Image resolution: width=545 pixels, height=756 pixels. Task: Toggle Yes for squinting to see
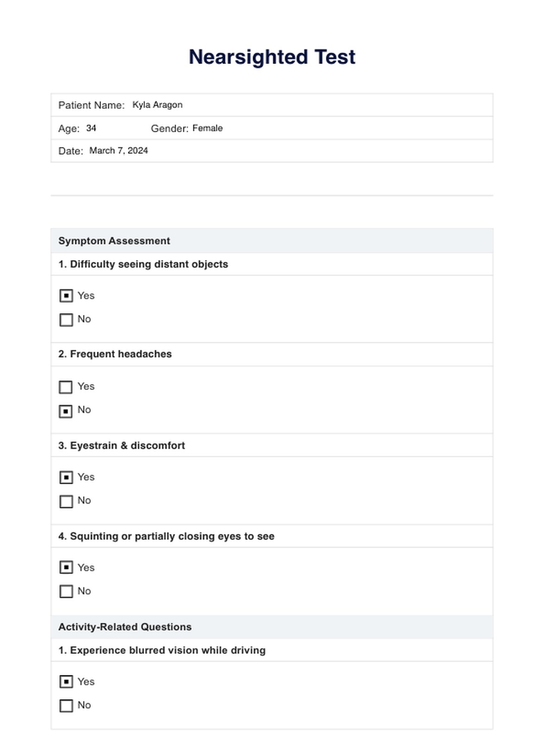(x=66, y=568)
